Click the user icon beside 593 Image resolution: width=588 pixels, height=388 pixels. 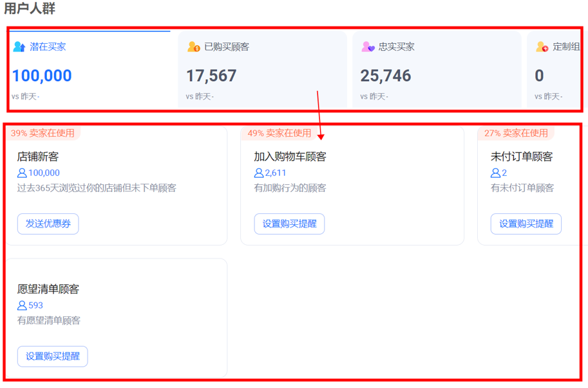click(x=22, y=306)
